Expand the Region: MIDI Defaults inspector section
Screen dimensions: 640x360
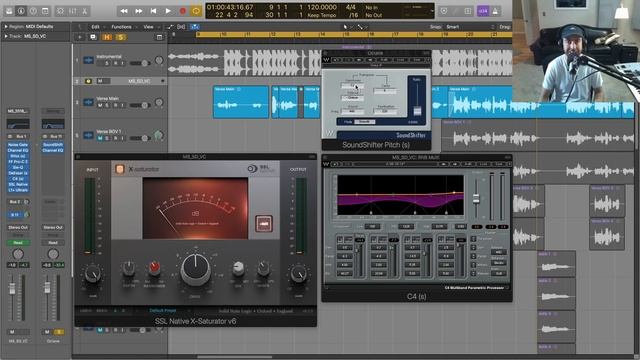(6, 27)
